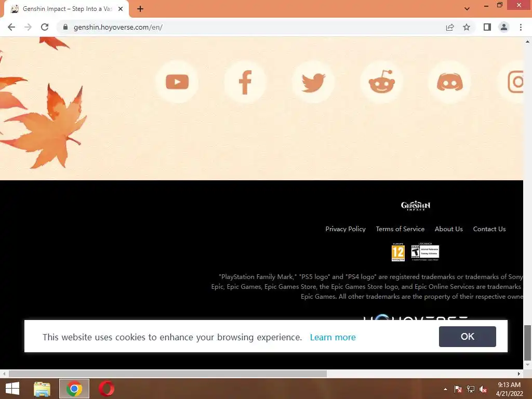Open the Discord social icon
This screenshot has width=532, height=399.
450,82
